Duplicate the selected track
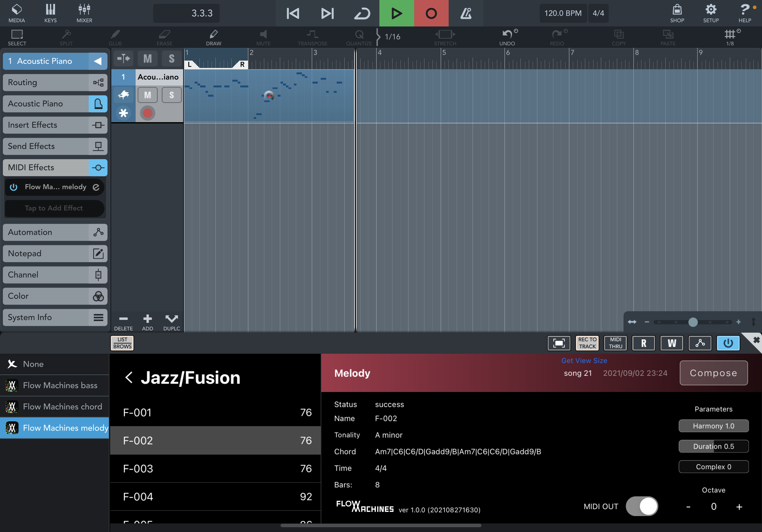762x532 pixels. point(172,322)
